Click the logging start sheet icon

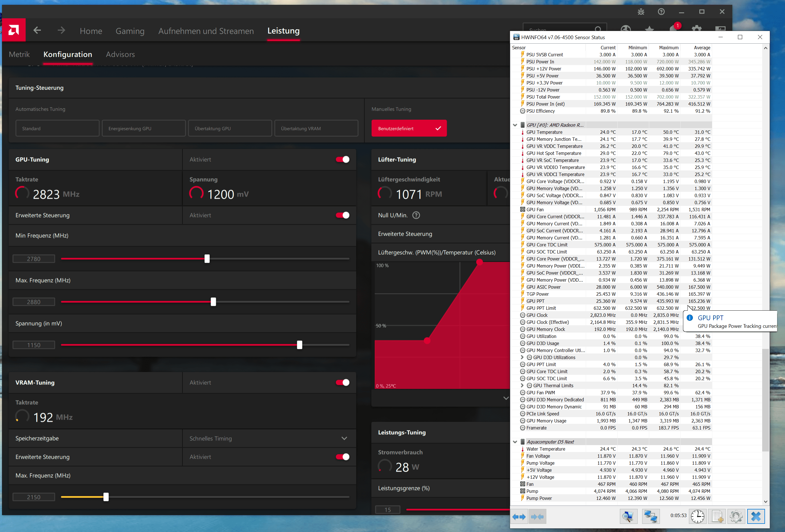click(717, 517)
